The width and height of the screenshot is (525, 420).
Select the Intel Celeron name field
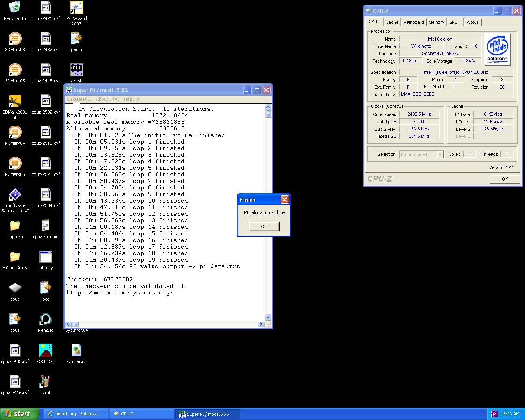(x=440, y=39)
